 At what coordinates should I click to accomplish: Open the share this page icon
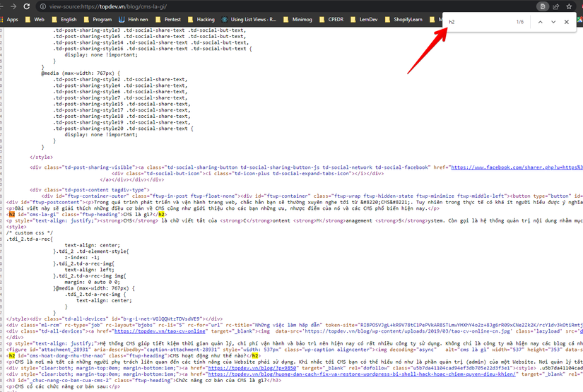556,6
